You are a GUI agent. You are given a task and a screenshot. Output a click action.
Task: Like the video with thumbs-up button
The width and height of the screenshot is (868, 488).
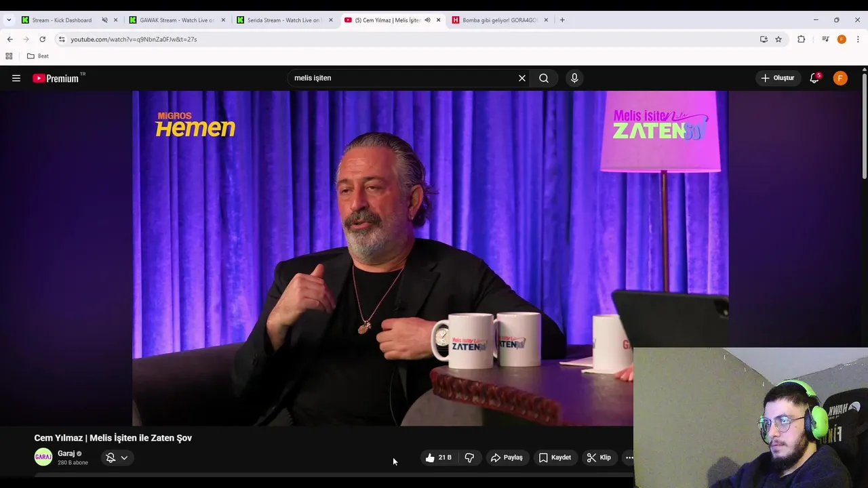437,457
